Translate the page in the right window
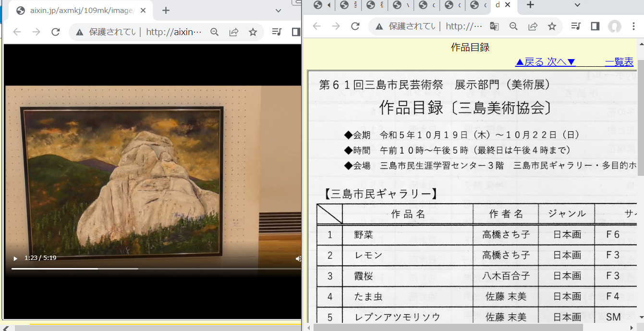 pos(494,26)
